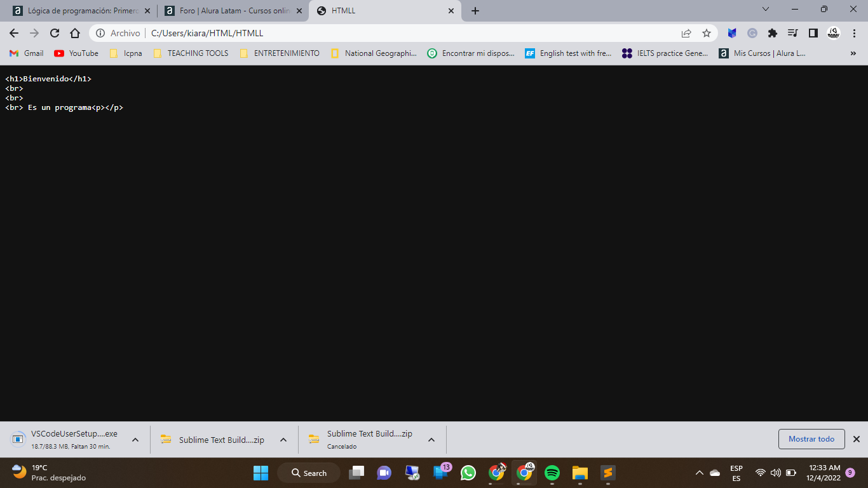Image resolution: width=868 pixels, height=488 pixels.
Task: Open Chrome three-dot menu
Action: pyautogui.click(x=853, y=33)
